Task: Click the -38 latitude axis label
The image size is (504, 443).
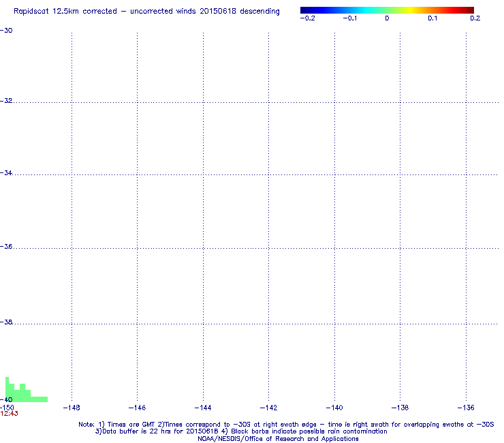Action: pyautogui.click(x=6, y=322)
